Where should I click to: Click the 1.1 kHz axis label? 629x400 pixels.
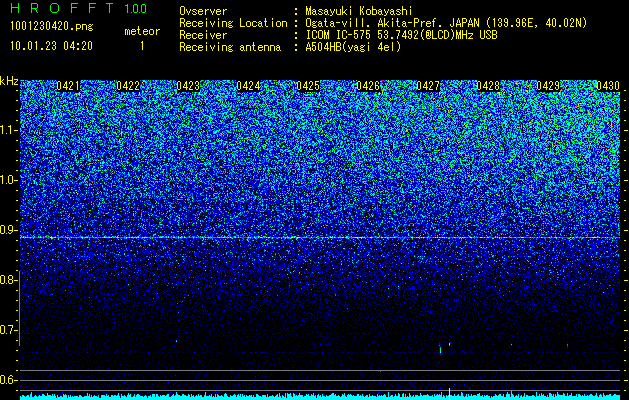tap(7, 130)
